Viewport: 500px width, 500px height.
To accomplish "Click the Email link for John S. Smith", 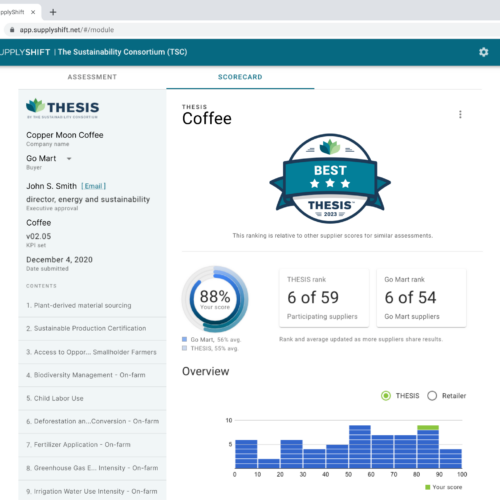I will point(93,186).
